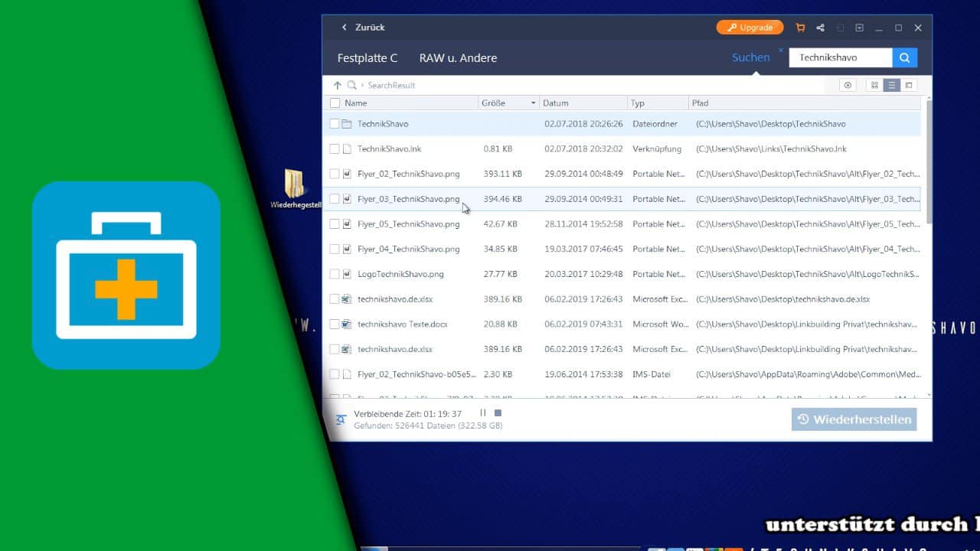The image size is (980, 551).
Task: Open Wiederhergestellt folder on the desktop
Action: (x=296, y=189)
